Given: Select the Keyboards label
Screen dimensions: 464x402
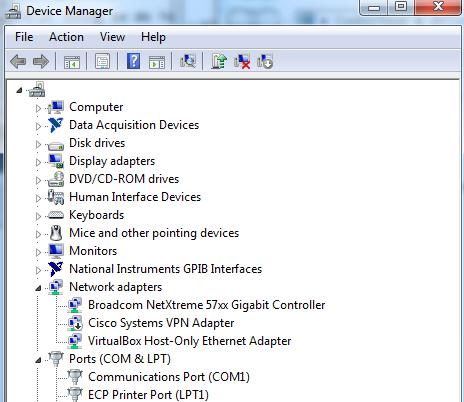Looking at the screenshot, I should pos(96,215).
